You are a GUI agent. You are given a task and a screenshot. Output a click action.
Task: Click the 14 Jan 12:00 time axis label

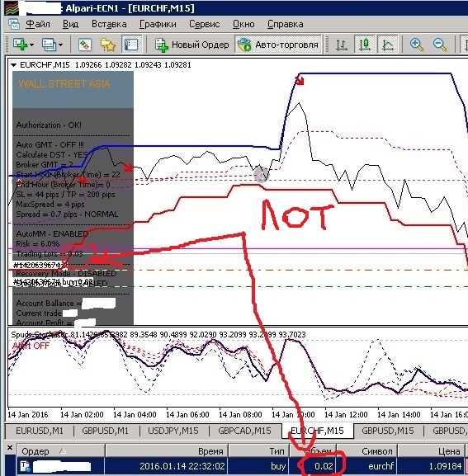[x=346, y=415]
